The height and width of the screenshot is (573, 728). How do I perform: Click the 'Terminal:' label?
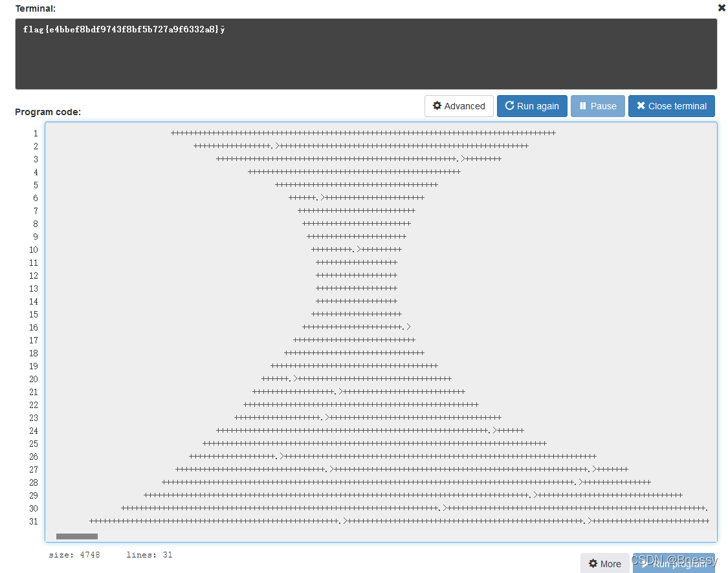point(36,8)
